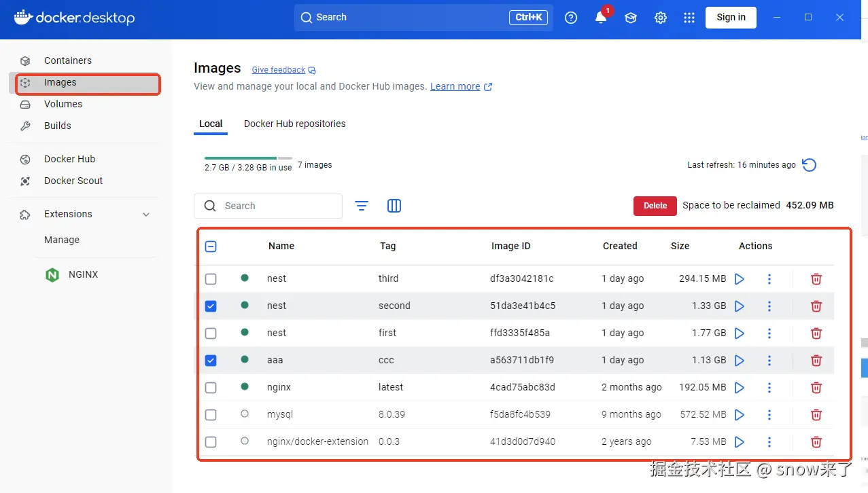The height and width of the screenshot is (493, 868).
Task: Run the nginx latest image
Action: coord(740,388)
